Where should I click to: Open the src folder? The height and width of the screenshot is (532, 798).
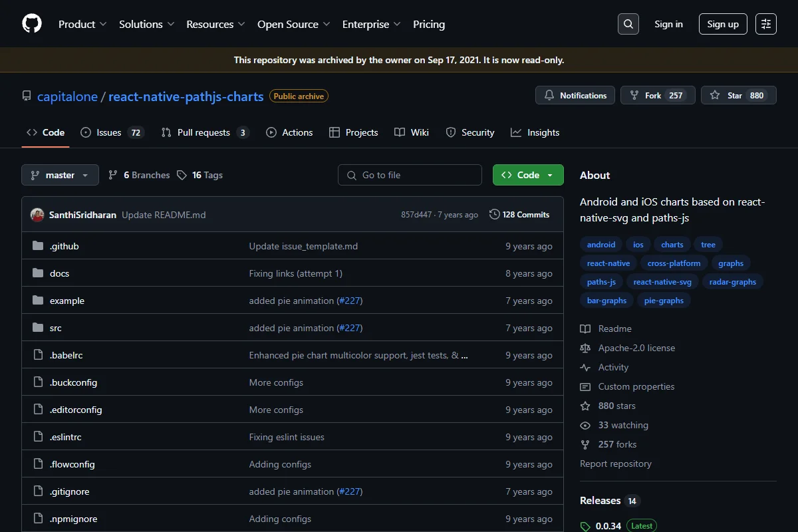56,328
